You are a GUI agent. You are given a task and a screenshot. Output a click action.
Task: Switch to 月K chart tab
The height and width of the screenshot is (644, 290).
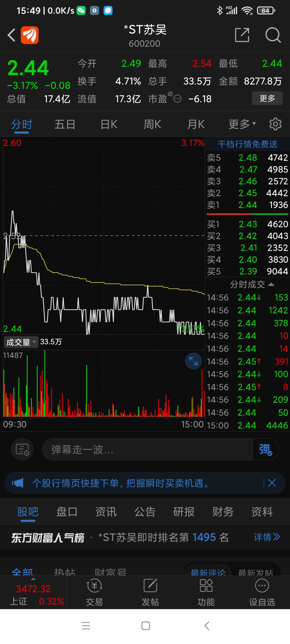196,124
